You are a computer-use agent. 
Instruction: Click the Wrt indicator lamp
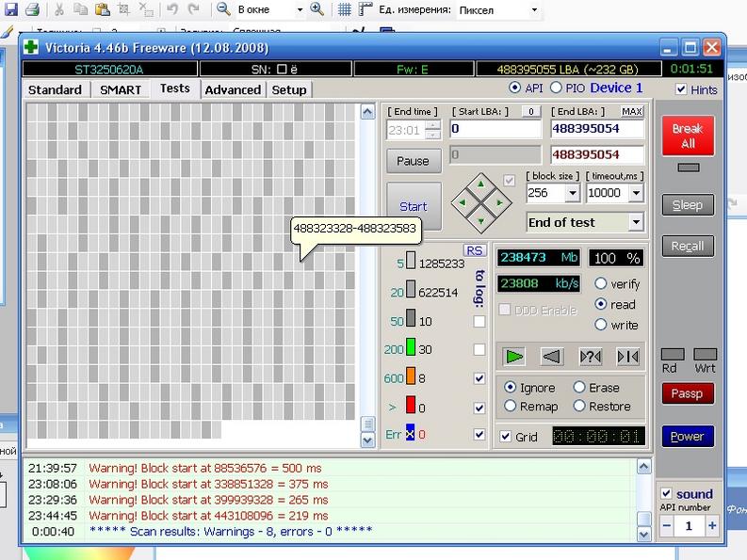coord(705,354)
